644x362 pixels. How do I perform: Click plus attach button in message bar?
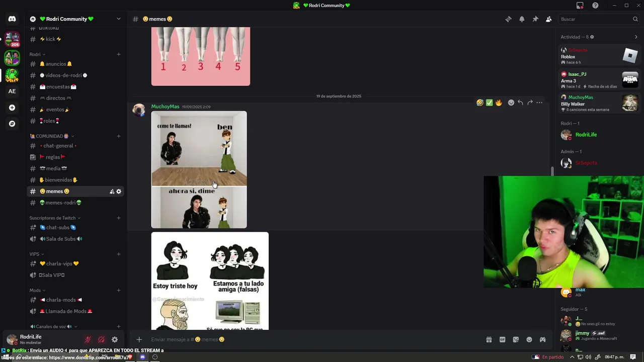coord(139,339)
